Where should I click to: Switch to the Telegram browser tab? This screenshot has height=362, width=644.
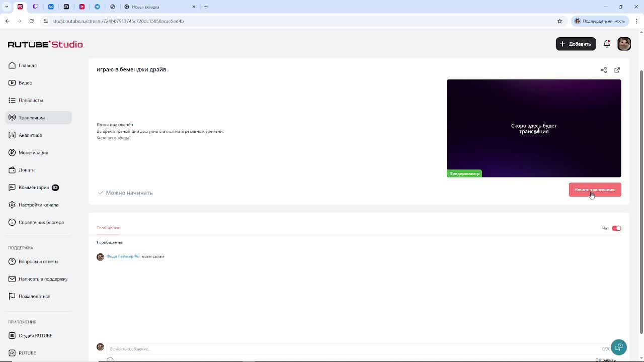point(97,7)
